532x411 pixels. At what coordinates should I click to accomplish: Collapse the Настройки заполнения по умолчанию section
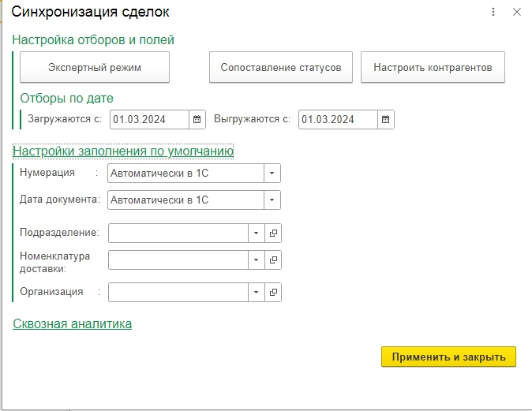123,151
